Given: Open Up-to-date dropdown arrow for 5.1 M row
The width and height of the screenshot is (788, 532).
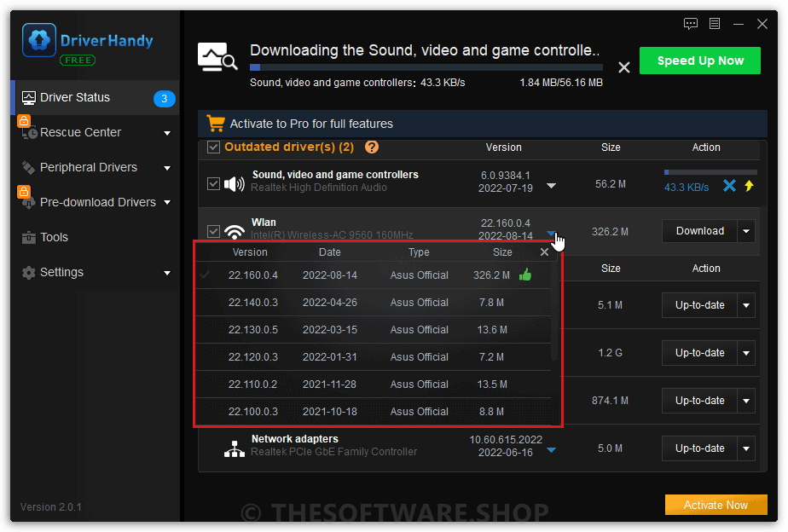Looking at the screenshot, I should coord(746,305).
